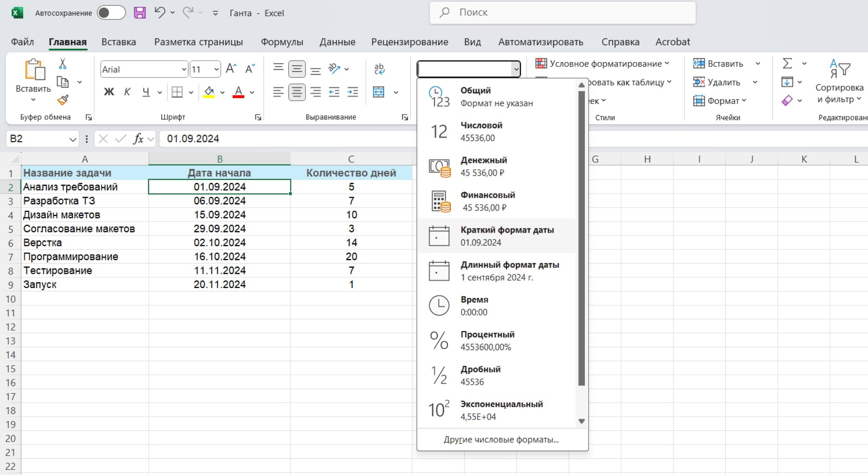Expand the Name Box B2 dropdown
This screenshot has height=475, width=868.
[x=73, y=139]
